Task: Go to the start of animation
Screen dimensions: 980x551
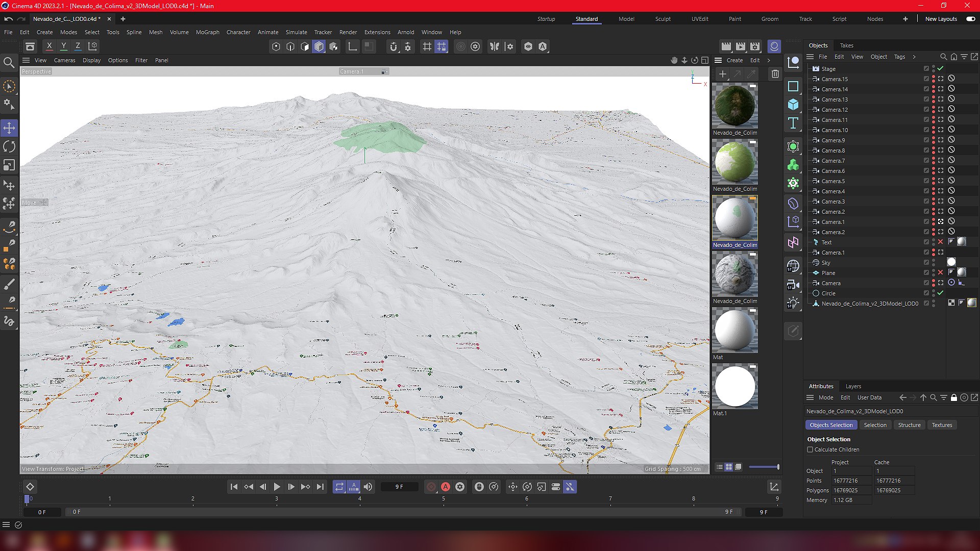Action: click(x=234, y=487)
